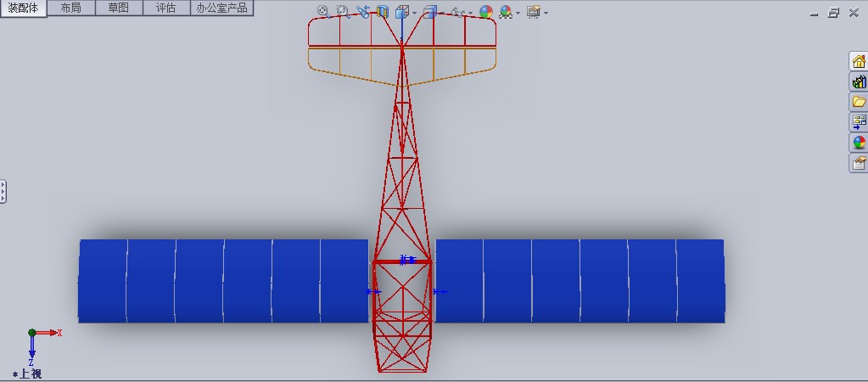Select the Zoom to Area tool

[x=344, y=12]
